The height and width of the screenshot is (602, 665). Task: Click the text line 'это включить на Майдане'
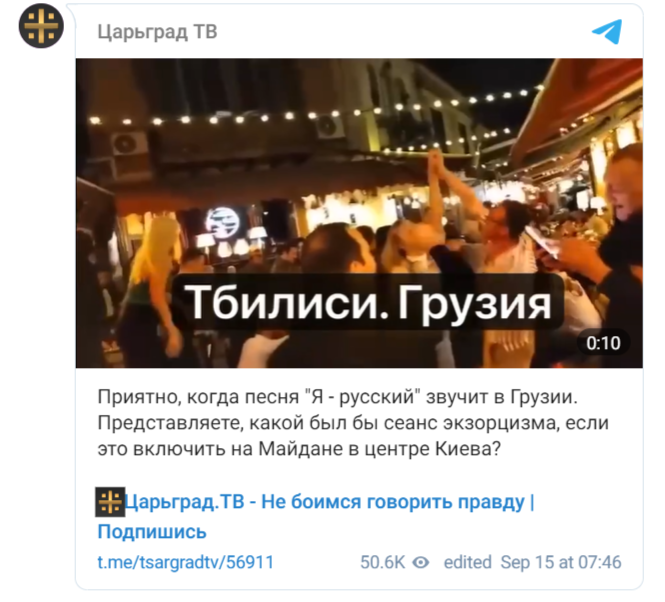[x=299, y=449]
